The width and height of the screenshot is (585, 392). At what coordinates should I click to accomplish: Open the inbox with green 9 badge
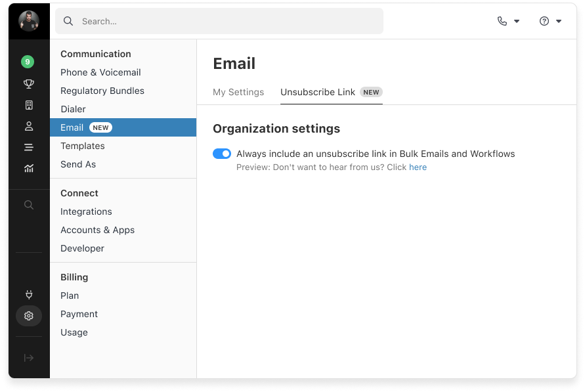[x=28, y=62]
